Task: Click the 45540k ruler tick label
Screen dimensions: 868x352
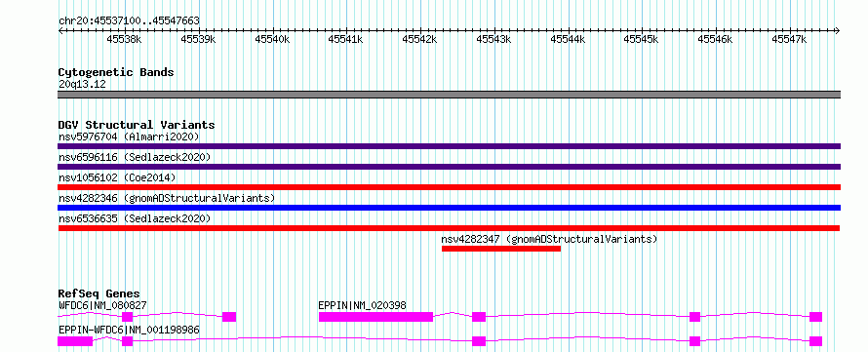Action: pyautogui.click(x=272, y=39)
